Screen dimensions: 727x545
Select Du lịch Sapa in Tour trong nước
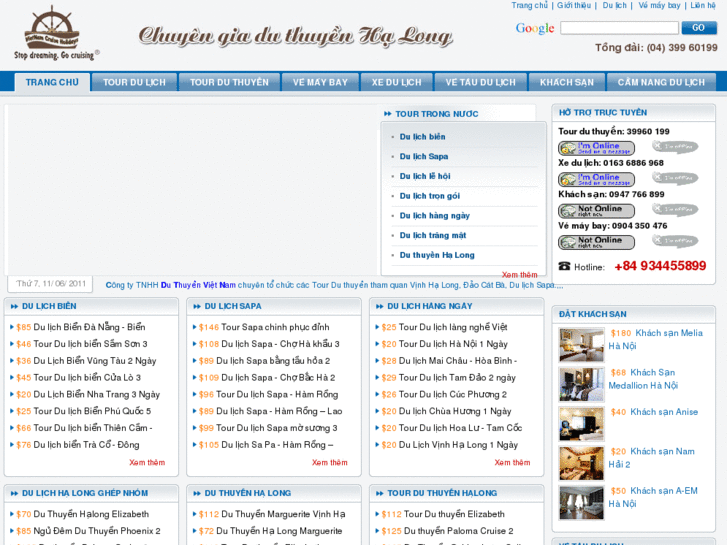point(424,157)
